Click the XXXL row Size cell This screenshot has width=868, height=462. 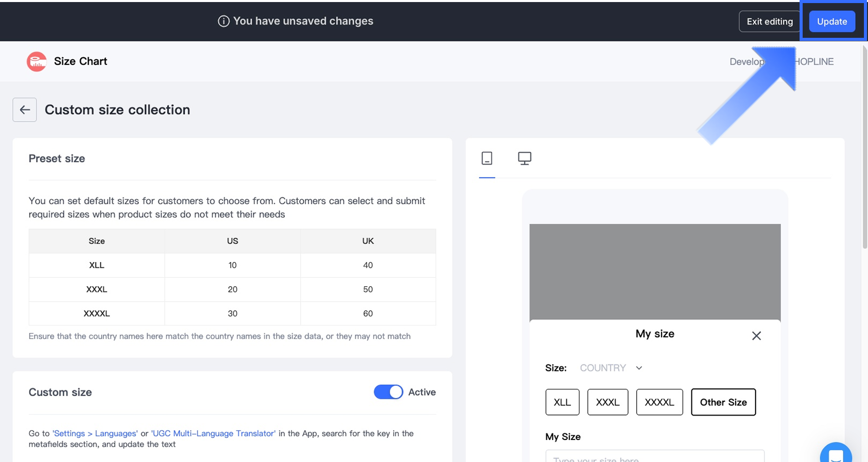[97, 289]
